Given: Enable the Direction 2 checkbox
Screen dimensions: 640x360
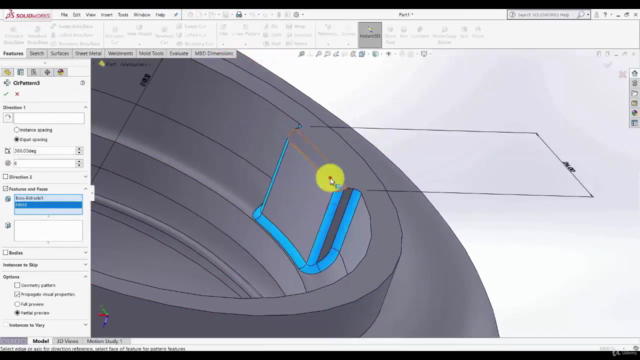Looking at the screenshot, I should coord(6,177).
